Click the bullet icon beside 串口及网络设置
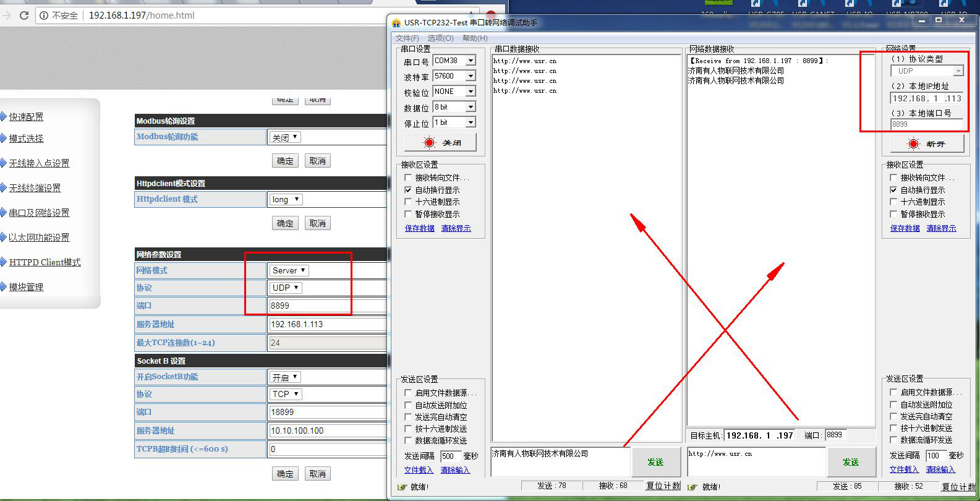Viewport: 980px width, 501px height. pos(3,213)
